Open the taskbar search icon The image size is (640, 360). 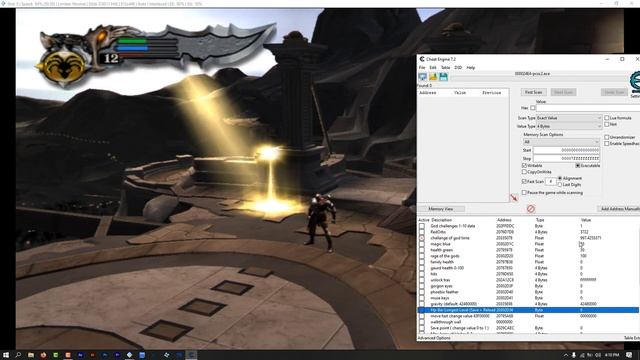coord(18,355)
